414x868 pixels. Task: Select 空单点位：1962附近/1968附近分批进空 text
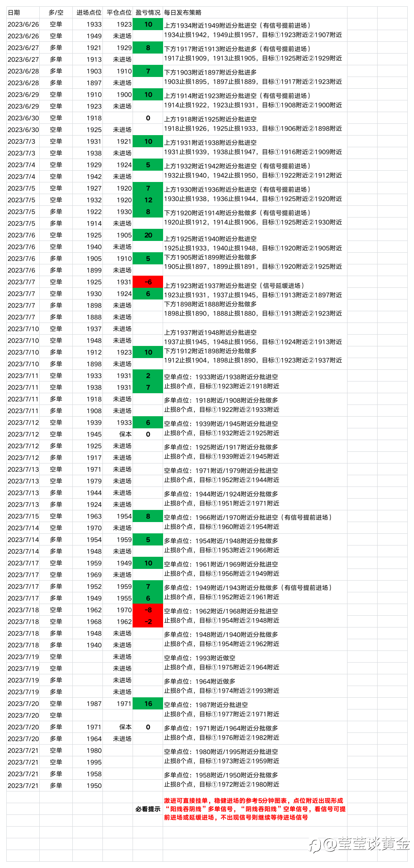click(x=221, y=611)
